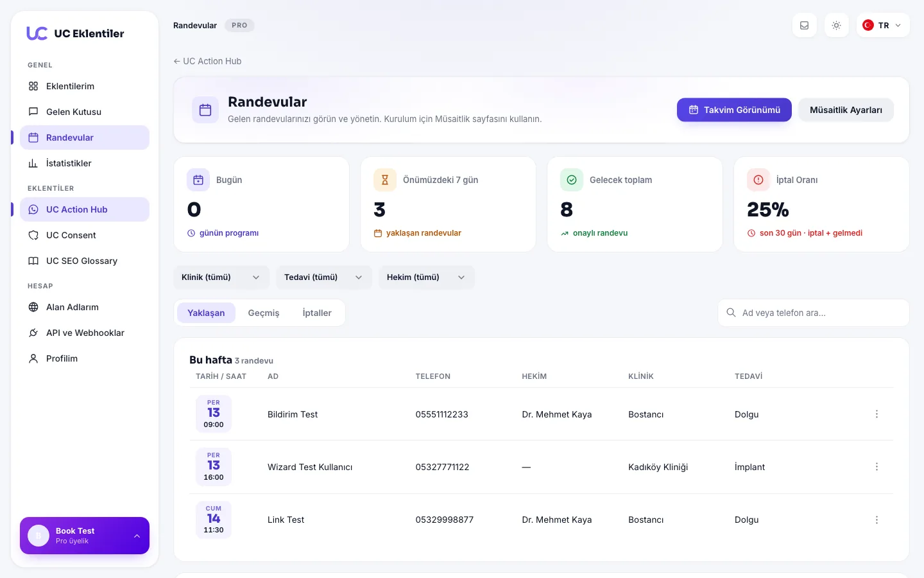Click the name Bildirim Test
924x578 pixels.
coord(293,414)
